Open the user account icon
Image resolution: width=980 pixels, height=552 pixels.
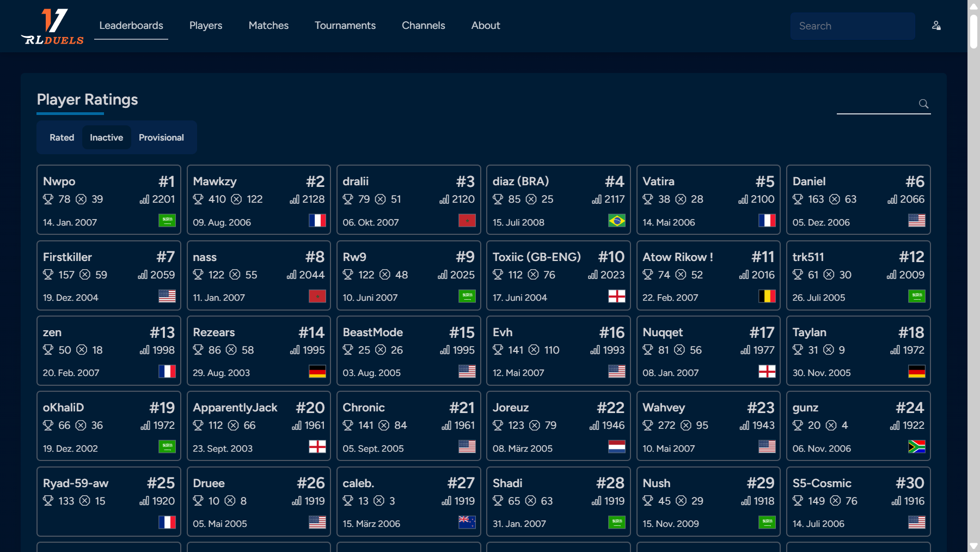[x=936, y=26]
